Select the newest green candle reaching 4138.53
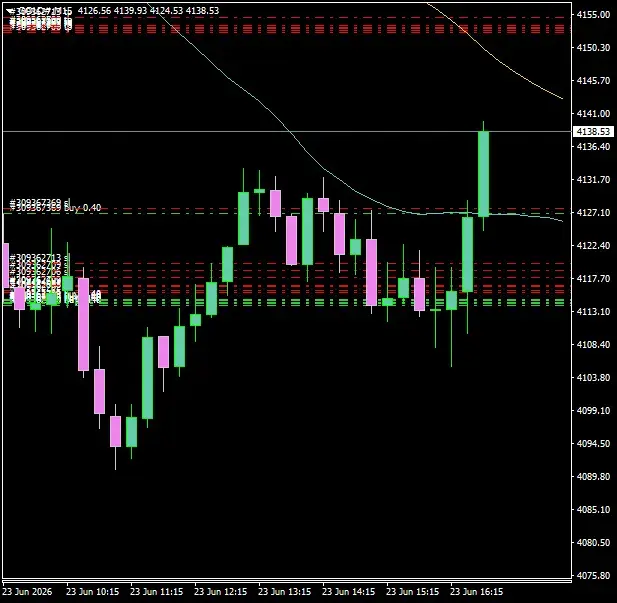Viewport: 617px width, 603px height. pyautogui.click(x=484, y=174)
